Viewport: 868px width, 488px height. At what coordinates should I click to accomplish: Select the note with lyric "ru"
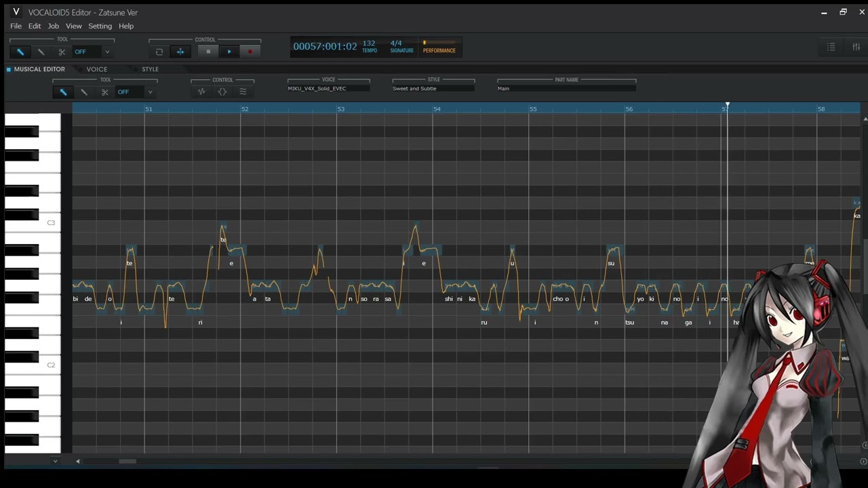coord(484,323)
